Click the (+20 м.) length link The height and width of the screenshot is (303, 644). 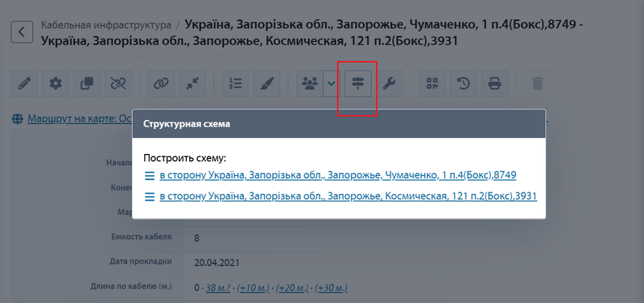(293, 288)
